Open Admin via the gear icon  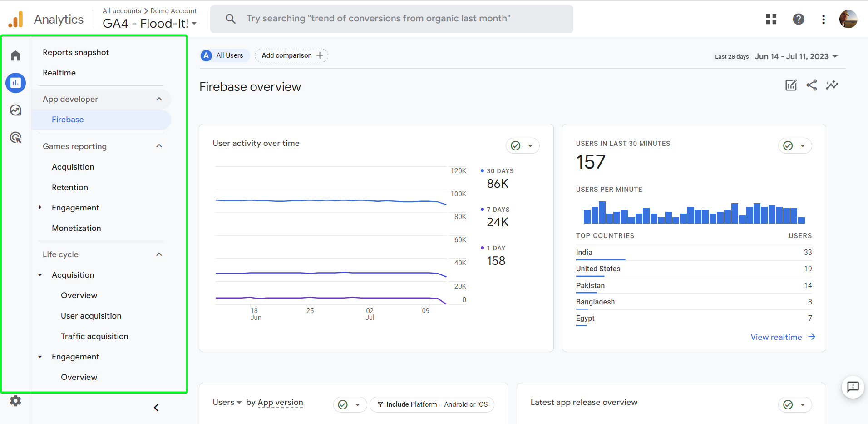point(15,401)
